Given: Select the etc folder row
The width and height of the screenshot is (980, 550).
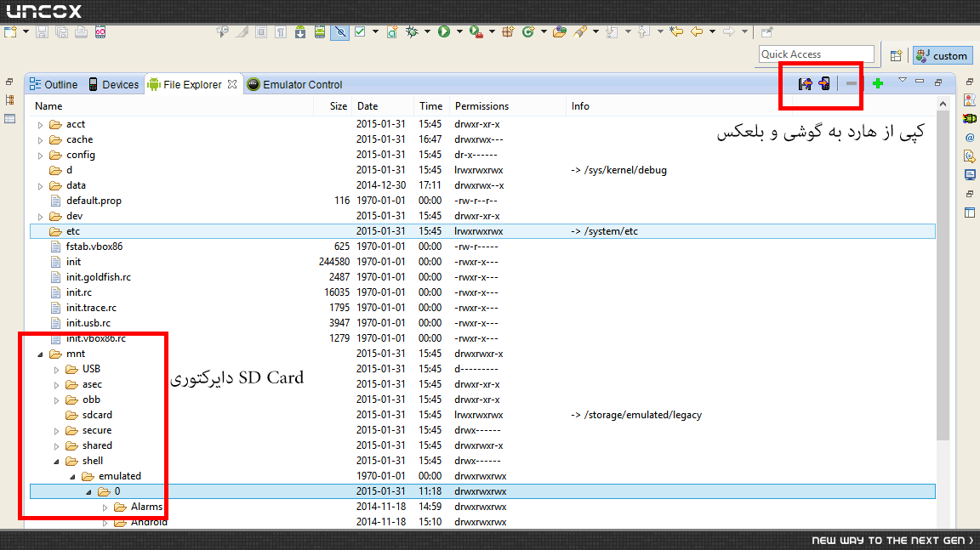Looking at the screenshot, I should pyautogui.click(x=482, y=231).
